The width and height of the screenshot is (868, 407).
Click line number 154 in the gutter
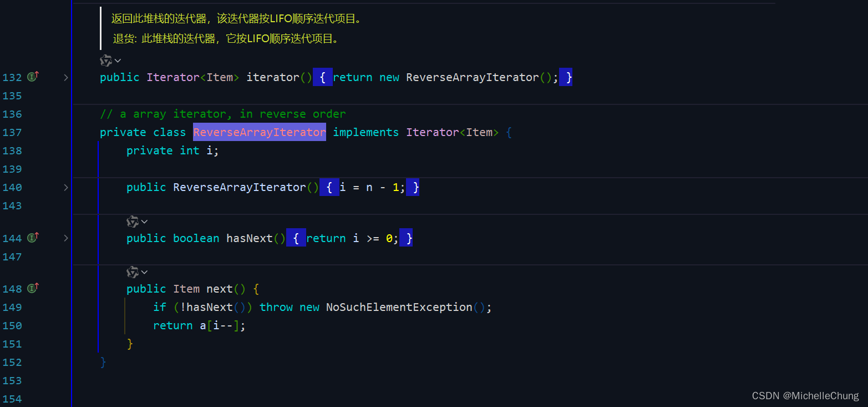point(12,399)
